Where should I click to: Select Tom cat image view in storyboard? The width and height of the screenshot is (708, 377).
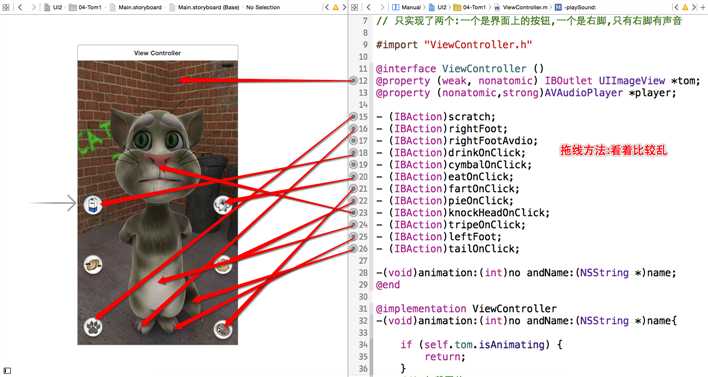158,203
